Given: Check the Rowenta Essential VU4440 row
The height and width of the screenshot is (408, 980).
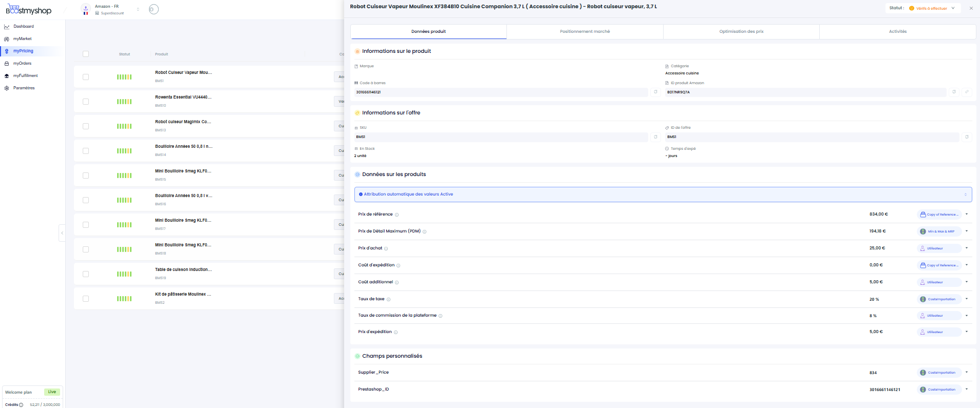Looking at the screenshot, I should pos(86,102).
